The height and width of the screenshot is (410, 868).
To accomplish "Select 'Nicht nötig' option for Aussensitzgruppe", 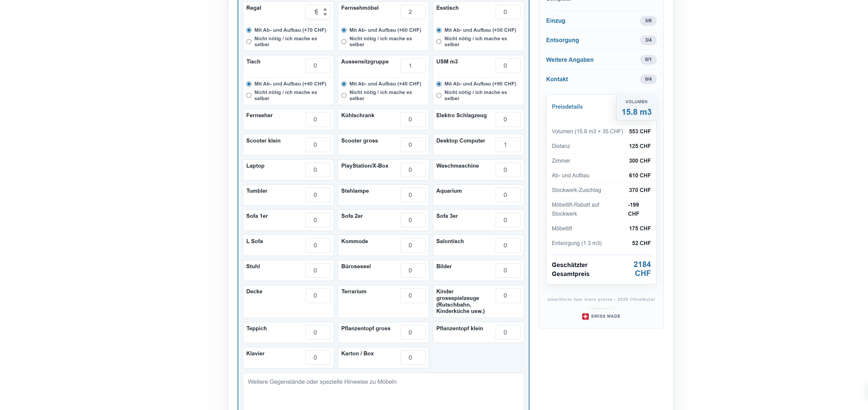I will click(344, 96).
